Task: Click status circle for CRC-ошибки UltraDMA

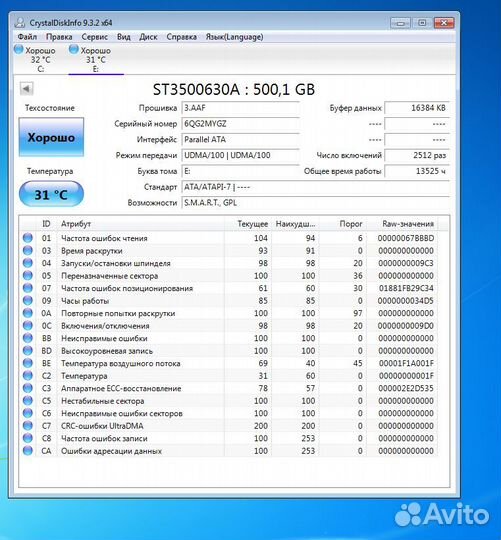Action: pyautogui.click(x=28, y=425)
